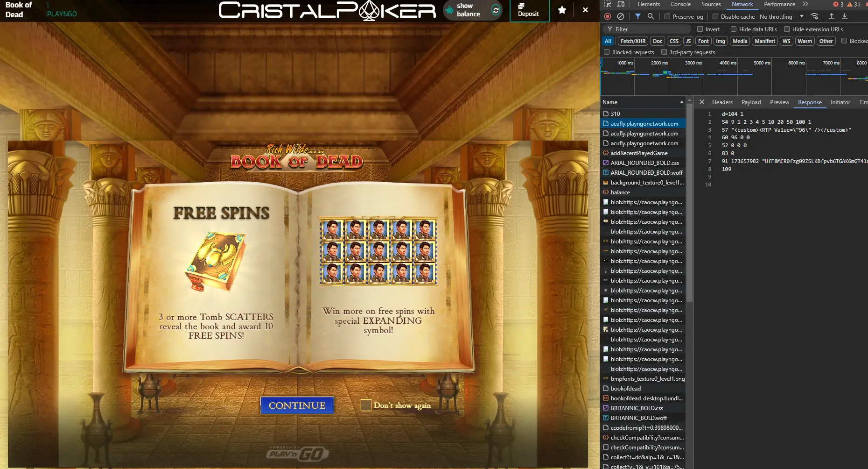The width and height of the screenshot is (868, 469).
Task: Stop recording the network log
Action: 608,16
